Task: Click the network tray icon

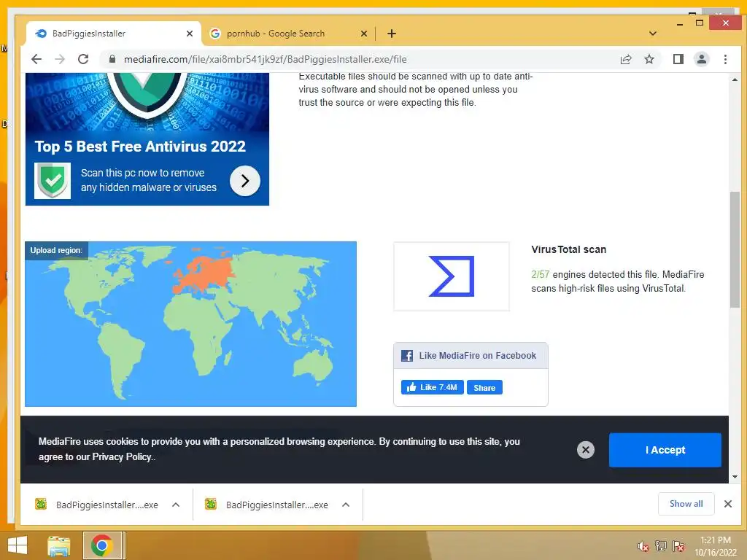Action: (660, 546)
